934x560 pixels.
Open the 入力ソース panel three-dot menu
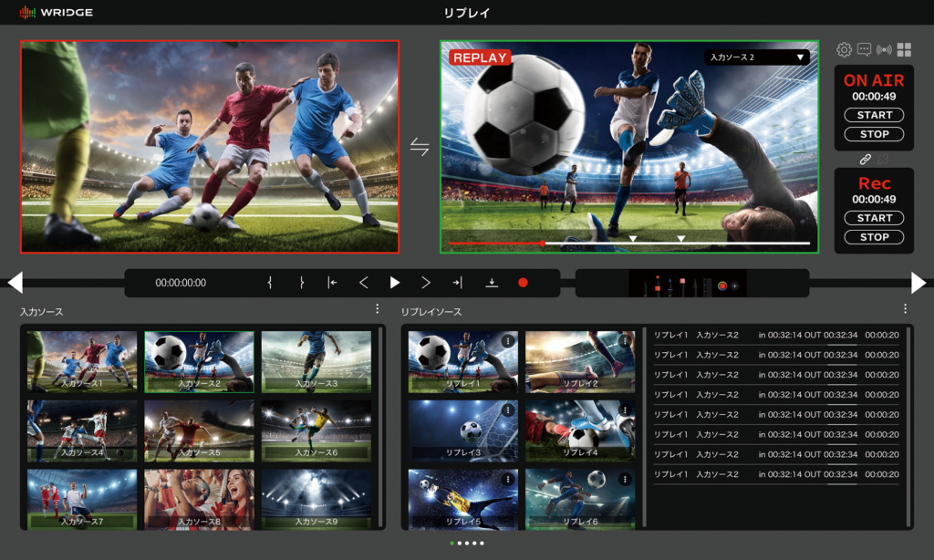(377, 309)
